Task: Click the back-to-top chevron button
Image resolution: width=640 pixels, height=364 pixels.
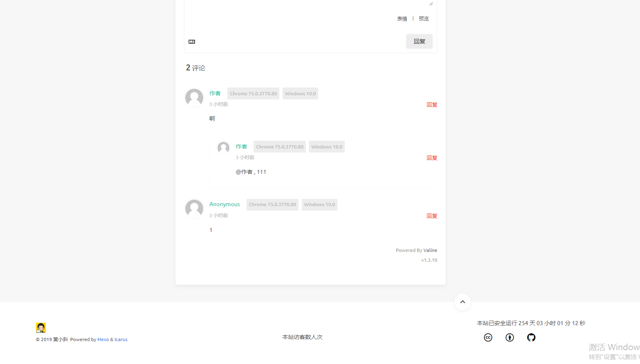Action: coord(463,302)
